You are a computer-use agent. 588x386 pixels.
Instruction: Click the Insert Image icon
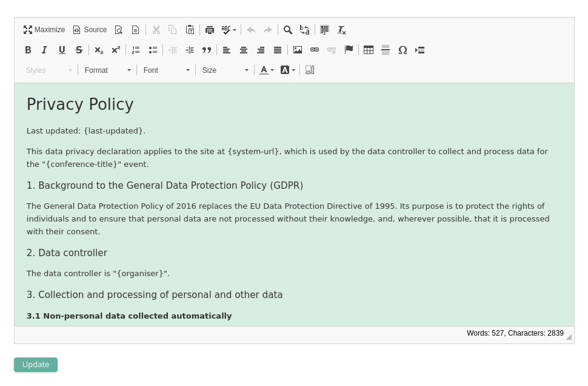pyautogui.click(x=298, y=50)
